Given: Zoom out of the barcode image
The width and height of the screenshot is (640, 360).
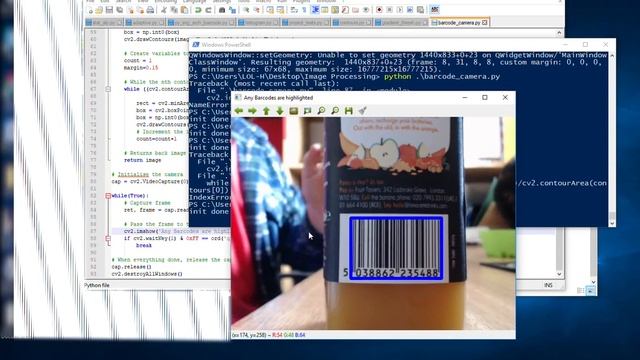Looking at the screenshot, I should (335, 111).
